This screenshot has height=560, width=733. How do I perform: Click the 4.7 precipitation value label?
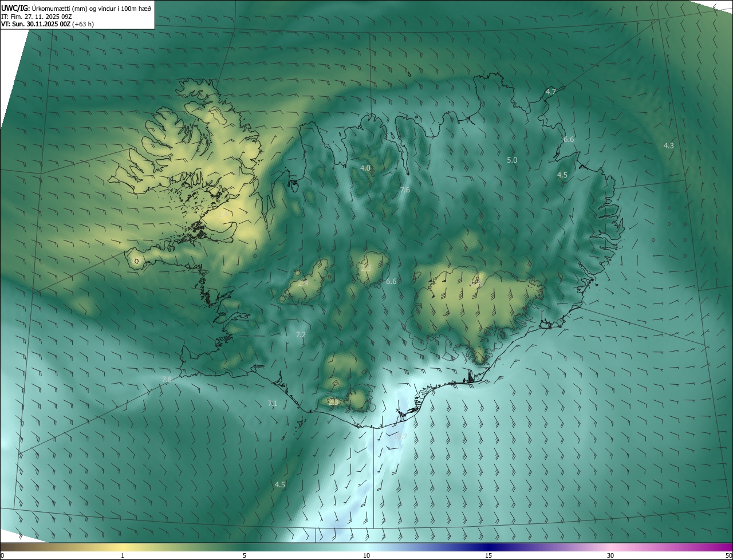tap(551, 92)
